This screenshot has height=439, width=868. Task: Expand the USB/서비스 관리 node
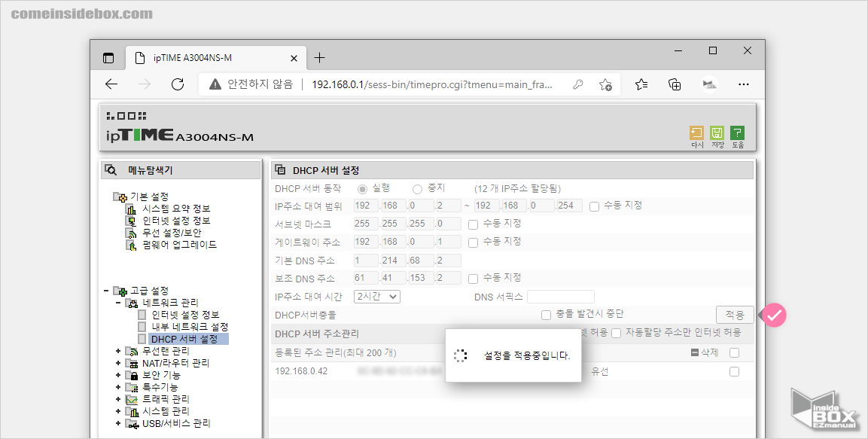click(118, 423)
